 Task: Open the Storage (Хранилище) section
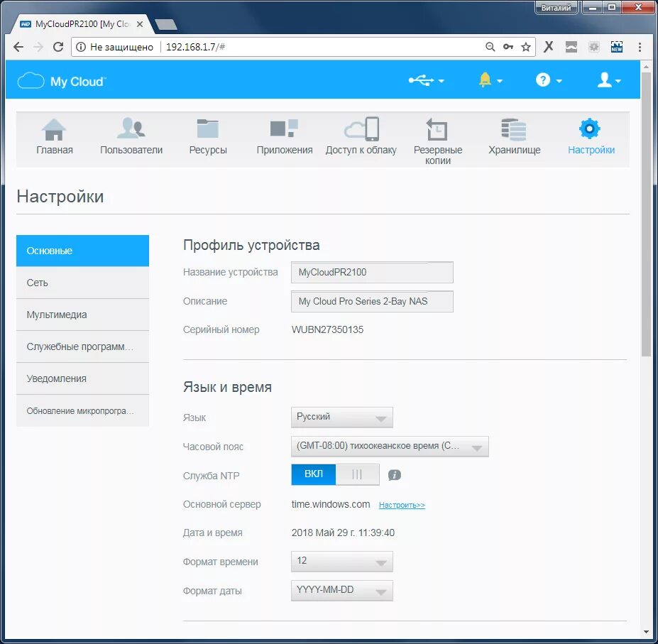pyautogui.click(x=514, y=136)
